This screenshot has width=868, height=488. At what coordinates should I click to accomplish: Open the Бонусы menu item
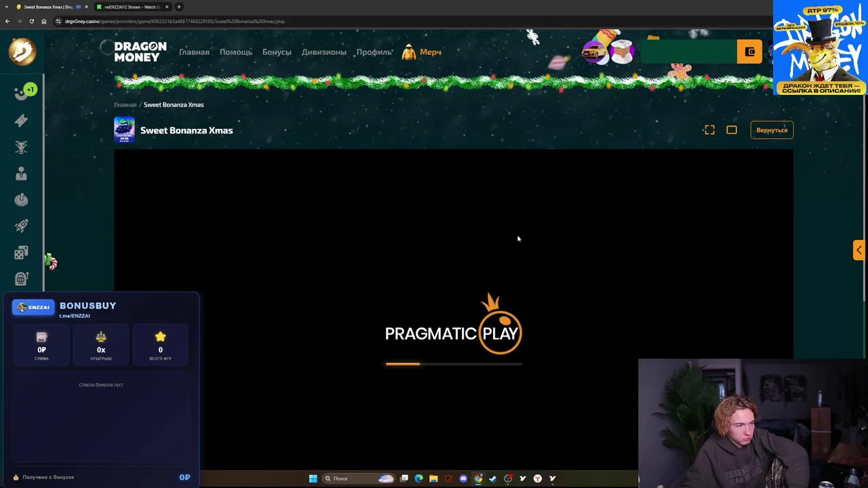pyautogui.click(x=277, y=52)
